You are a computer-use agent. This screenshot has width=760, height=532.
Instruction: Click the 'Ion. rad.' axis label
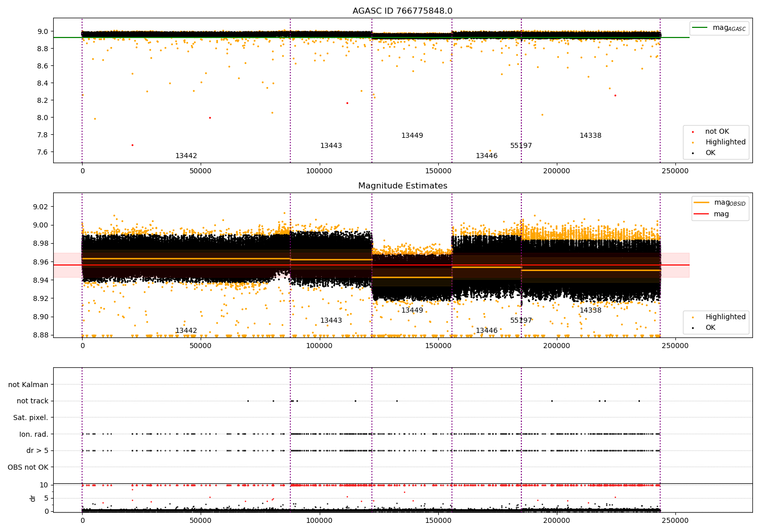tap(34, 434)
